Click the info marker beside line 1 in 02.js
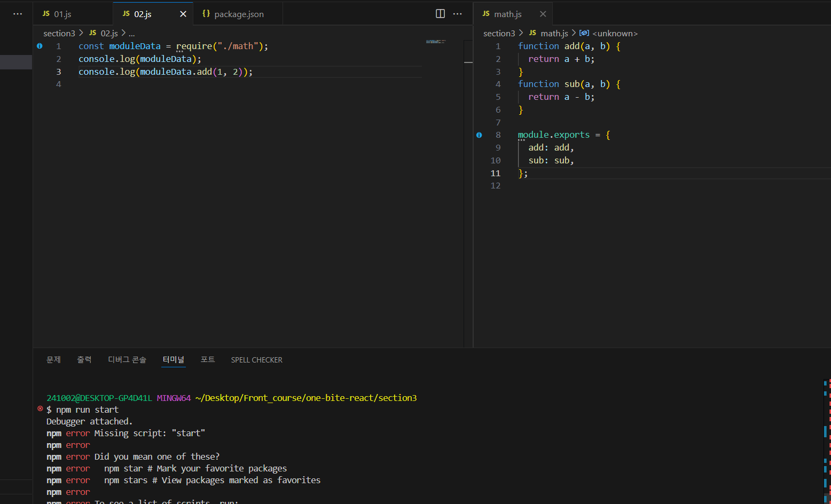 [40, 46]
